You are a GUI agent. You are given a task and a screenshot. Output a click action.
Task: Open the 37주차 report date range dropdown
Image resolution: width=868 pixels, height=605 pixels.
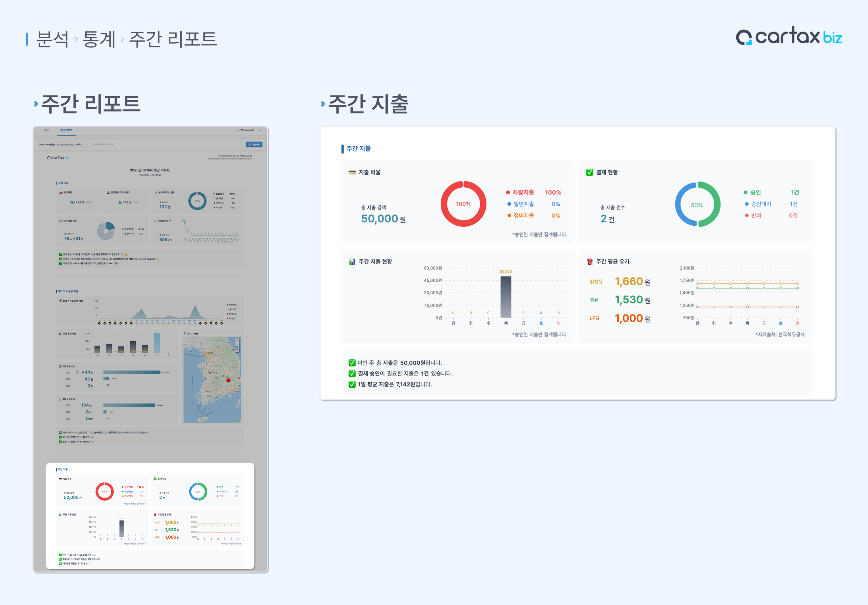point(64,144)
